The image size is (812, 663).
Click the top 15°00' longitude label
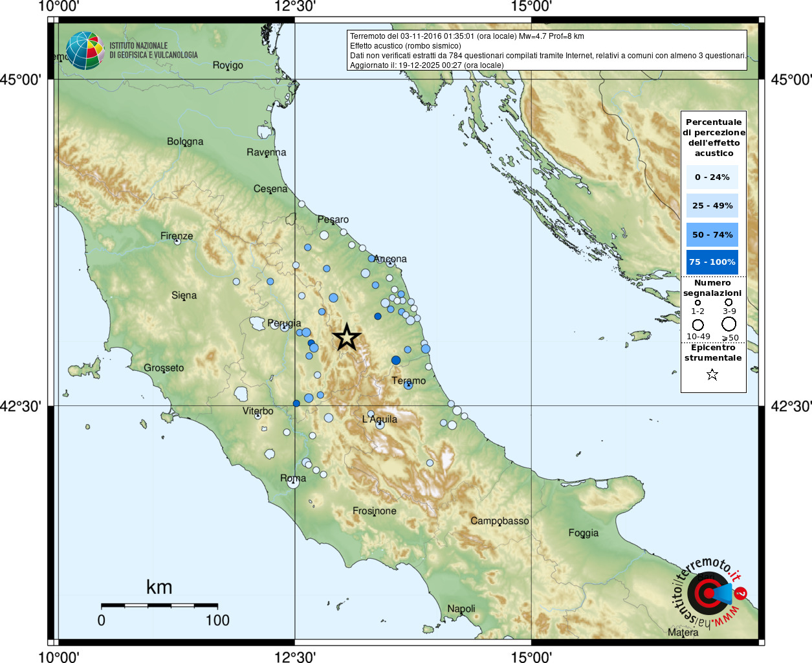531,6
